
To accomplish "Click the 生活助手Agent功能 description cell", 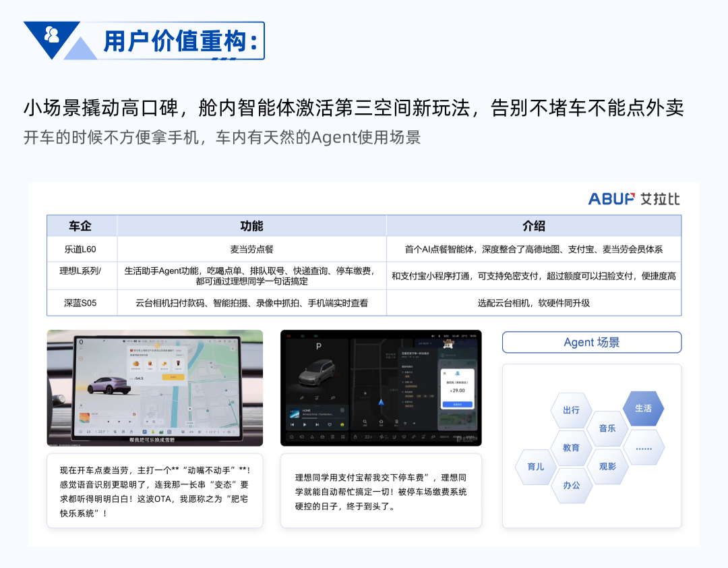I will coord(251,276).
